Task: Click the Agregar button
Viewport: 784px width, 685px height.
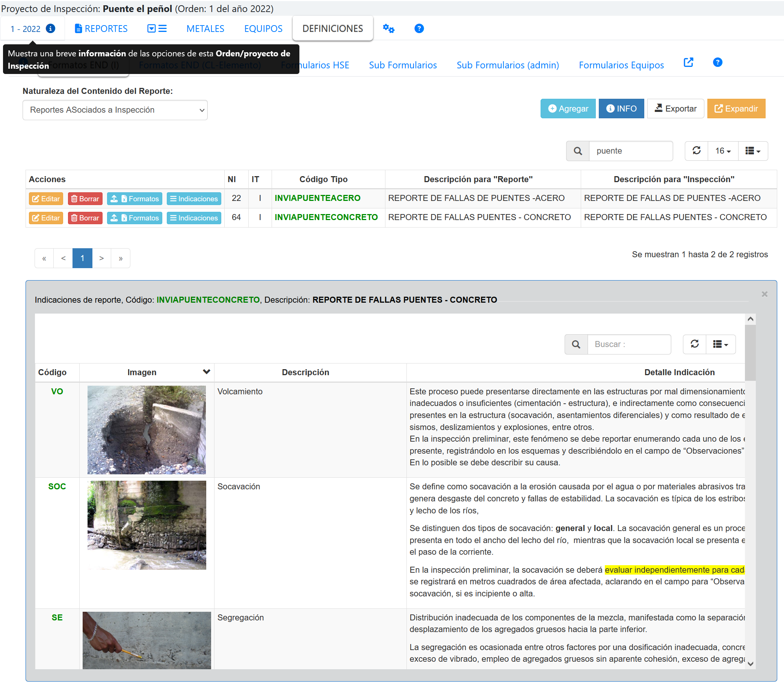Action: [x=568, y=109]
